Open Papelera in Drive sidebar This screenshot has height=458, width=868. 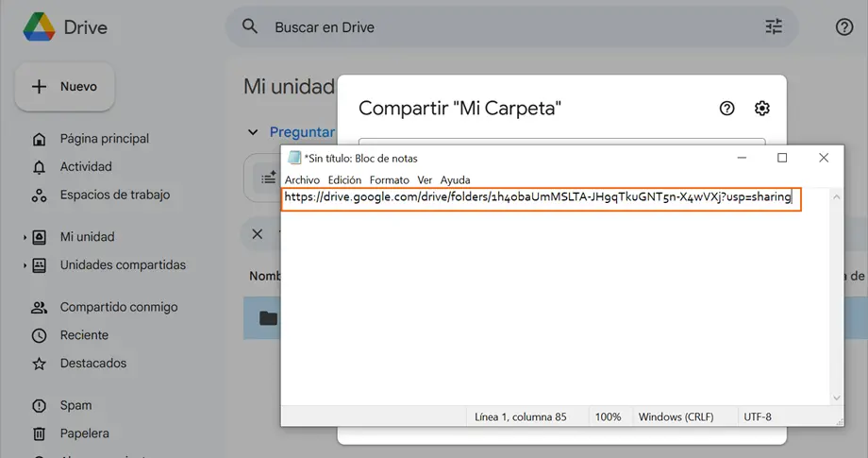(84, 433)
